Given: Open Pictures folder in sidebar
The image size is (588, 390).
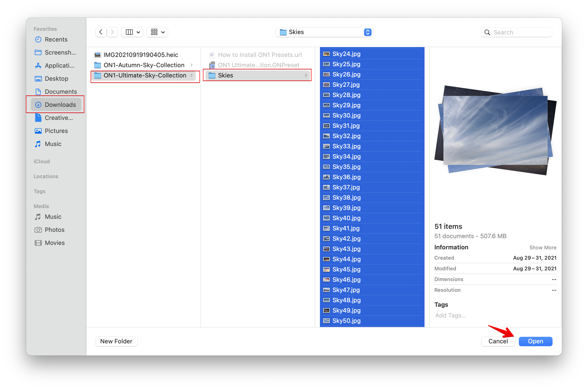Looking at the screenshot, I should (56, 131).
